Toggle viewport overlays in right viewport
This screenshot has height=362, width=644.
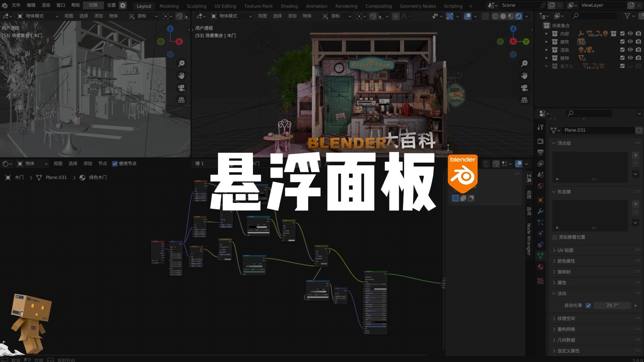(467, 16)
